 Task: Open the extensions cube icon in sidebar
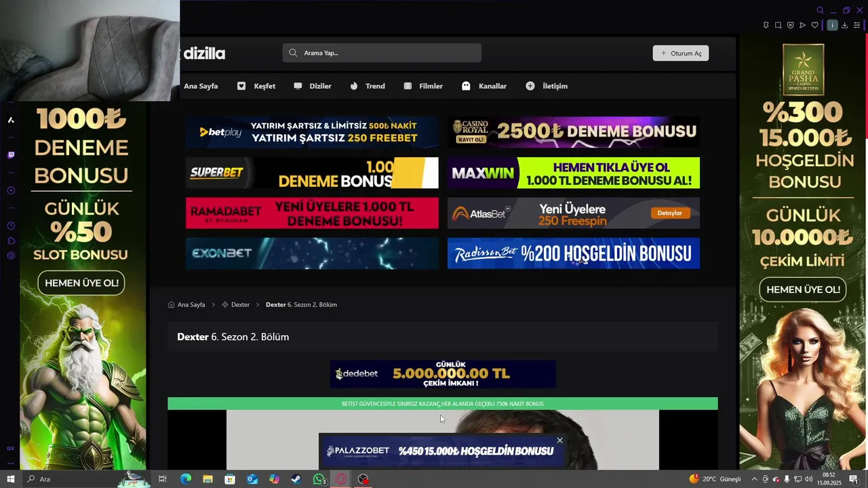coord(11,241)
